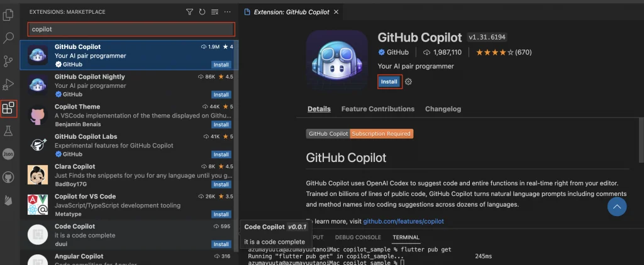Image resolution: width=644 pixels, height=265 pixels.
Task: Click the copilot search input field
Action: click(131, 29)
